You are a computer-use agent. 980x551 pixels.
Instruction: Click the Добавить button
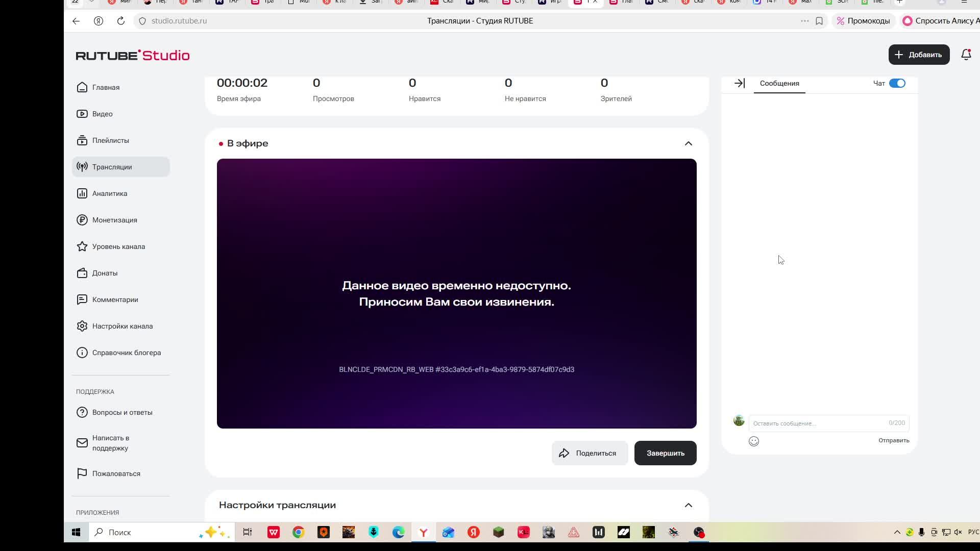coord(919,55)
